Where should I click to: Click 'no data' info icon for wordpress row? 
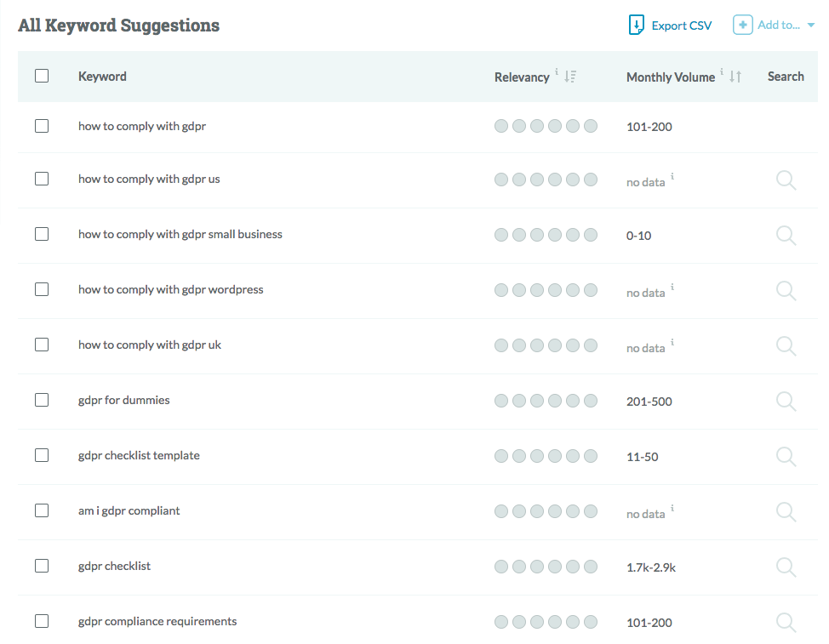click(x=672, y=287)
